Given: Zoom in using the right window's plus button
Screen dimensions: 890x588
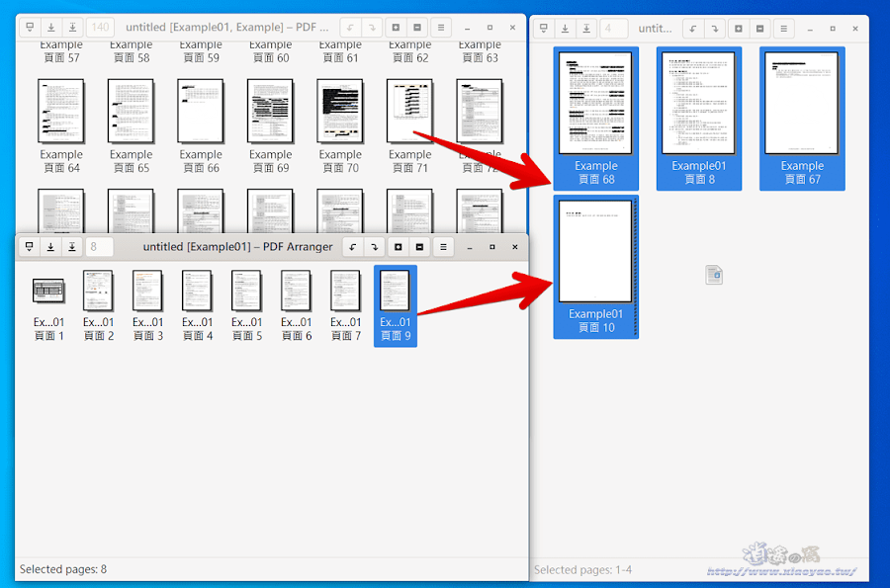Looking at the screenshot, I should pos(738,29).
